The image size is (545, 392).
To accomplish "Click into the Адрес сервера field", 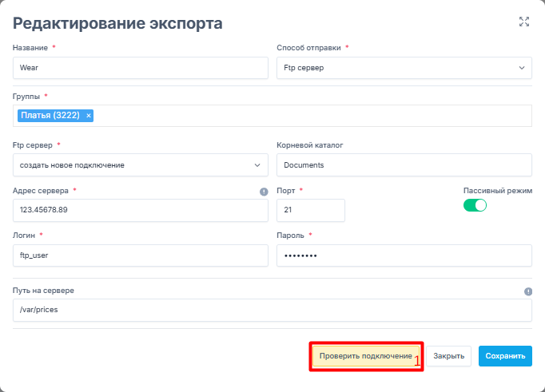I will [x=141, y=210].
